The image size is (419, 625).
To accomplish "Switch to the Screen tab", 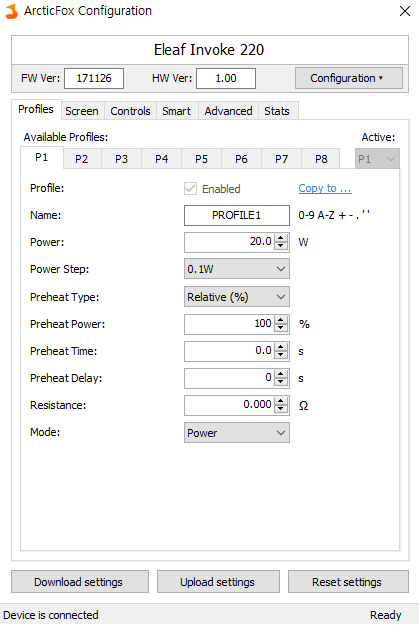I will click(82, 111).
